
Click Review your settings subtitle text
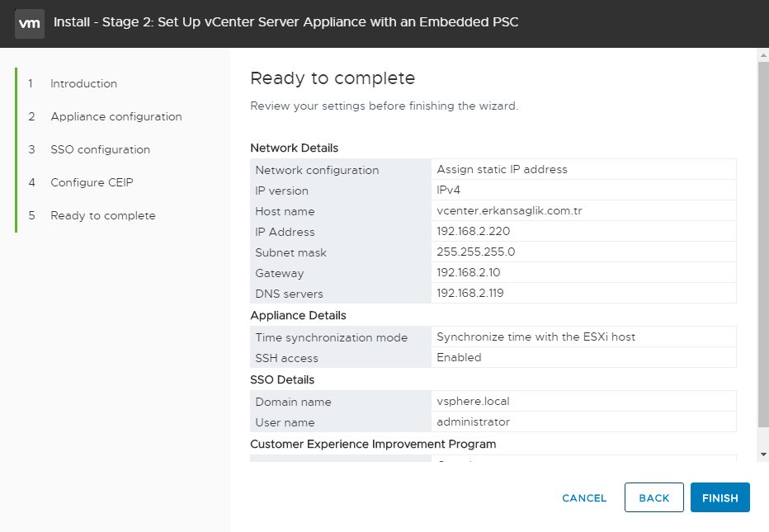pyautogui.click(x=384, y=106)
